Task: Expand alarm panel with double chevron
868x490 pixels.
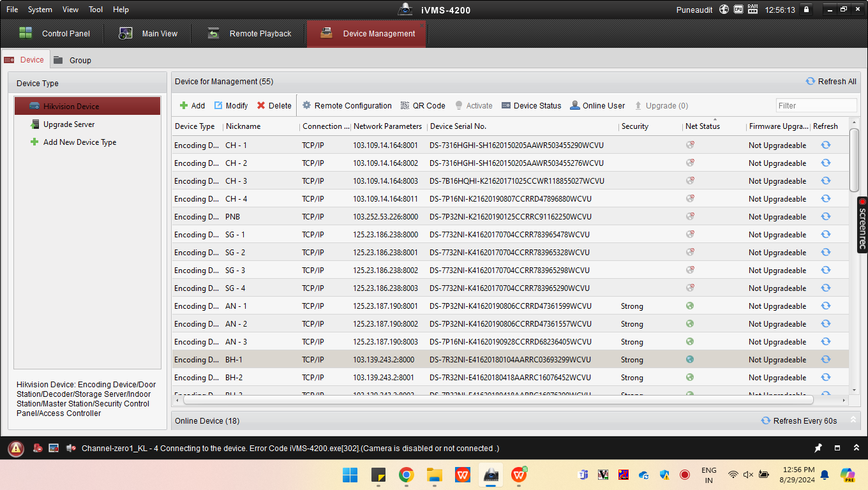Action: coord(857,448)
